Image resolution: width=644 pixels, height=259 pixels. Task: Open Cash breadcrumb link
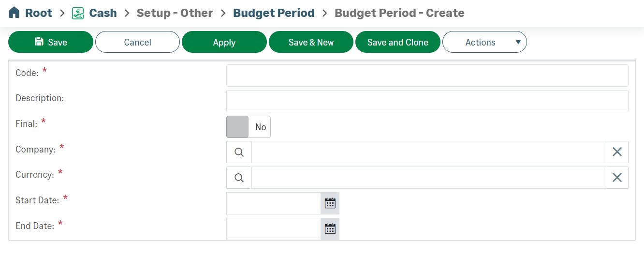point(103,13)
